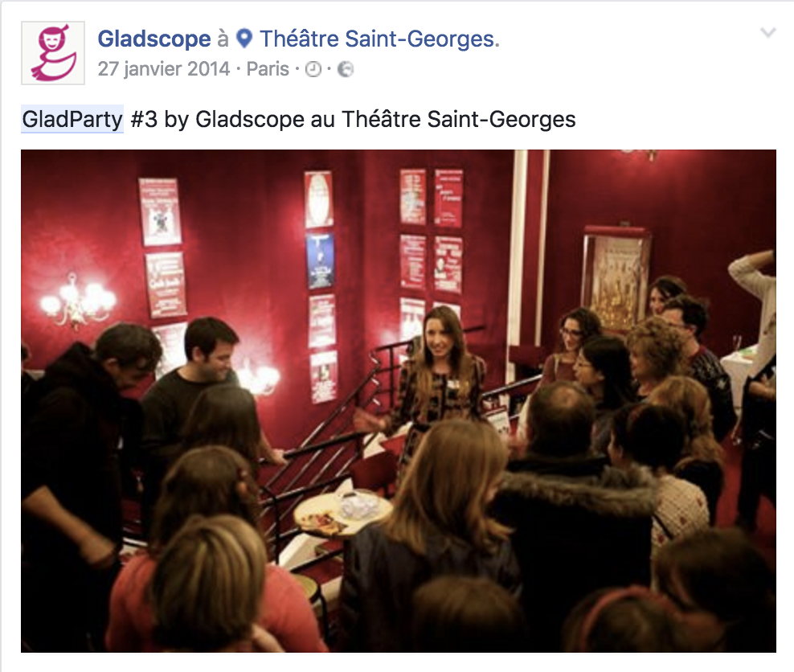Open the Gladscope profile picture logo
Image resolution: width=794 pixels, height=672 pixels.
[x=53, y=53]
